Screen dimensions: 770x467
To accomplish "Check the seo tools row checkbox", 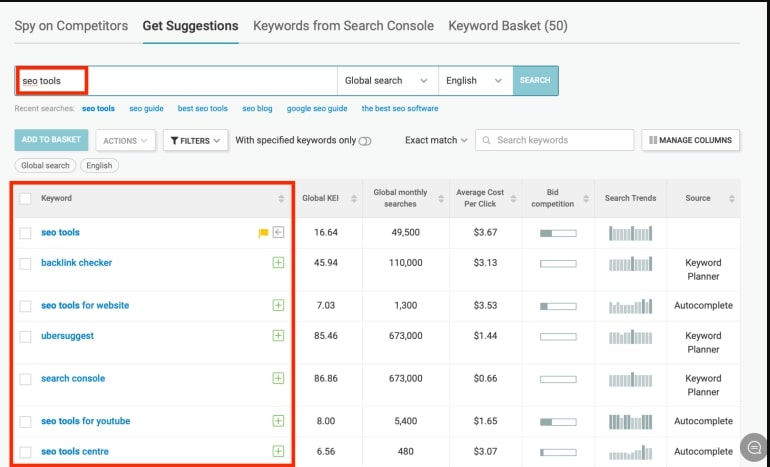I will tap(26, 233).
